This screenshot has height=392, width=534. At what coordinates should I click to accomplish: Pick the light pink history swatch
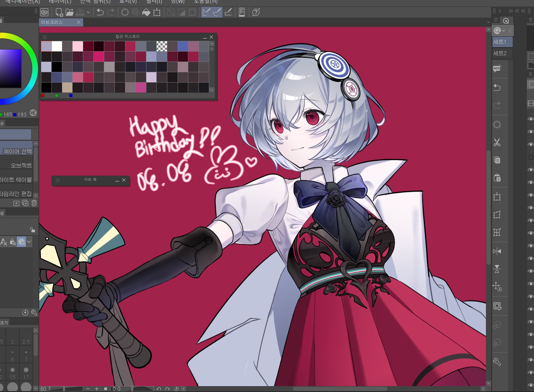78,46
